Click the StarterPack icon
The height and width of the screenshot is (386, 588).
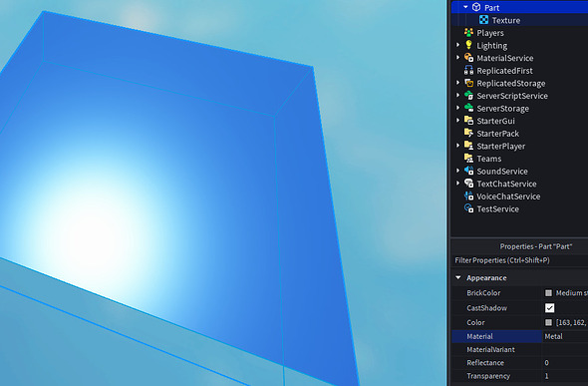click(x=468, y=134)
